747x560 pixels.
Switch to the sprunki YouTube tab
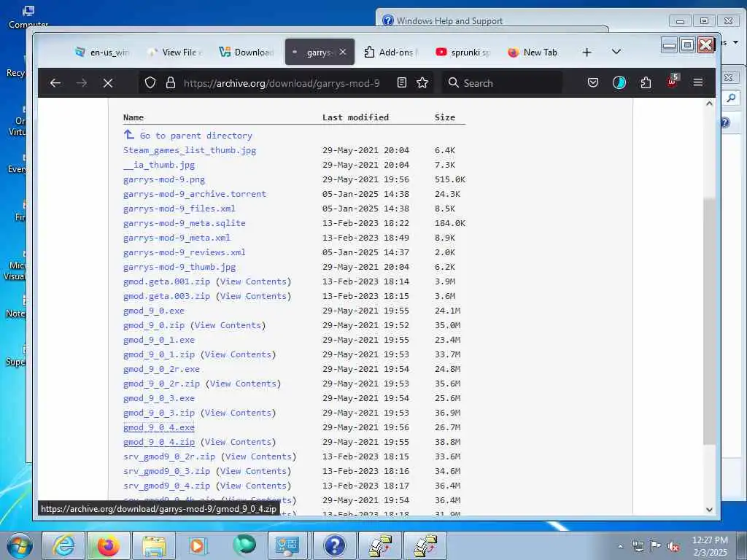(462, 52)
